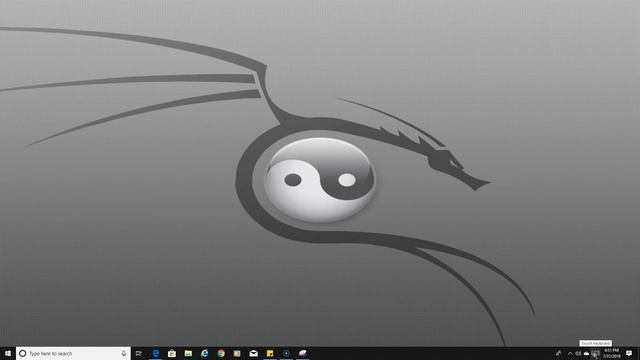Open the People icon in system tray
Viewport: 640px width, 360px height.
[558, 353]
